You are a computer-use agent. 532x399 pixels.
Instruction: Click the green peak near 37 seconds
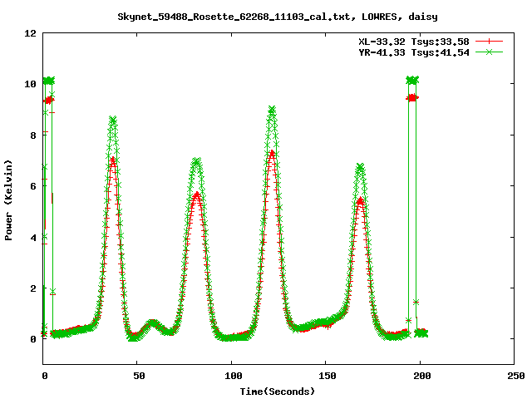[113, 120]
